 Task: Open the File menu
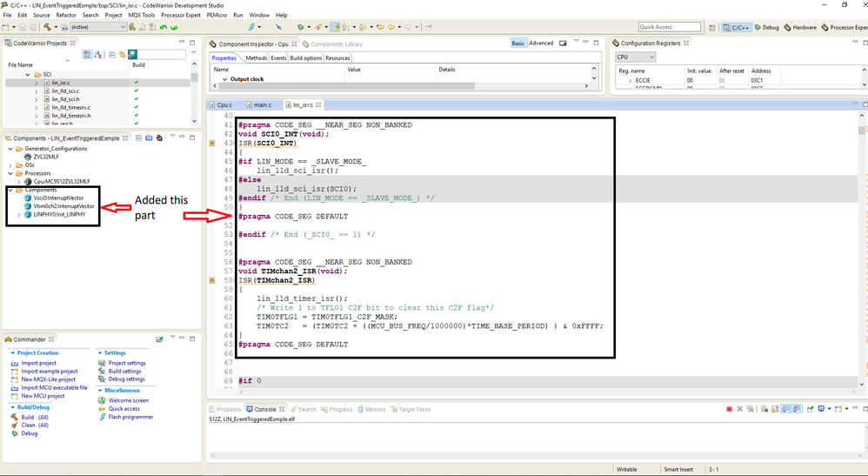pyautogui.click(x=7, y=15)
